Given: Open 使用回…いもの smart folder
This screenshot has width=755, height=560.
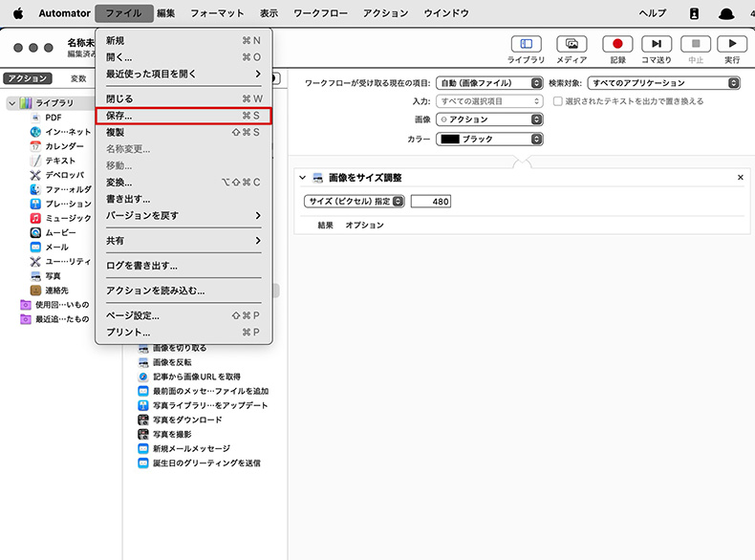Looking at the screenshot, I should (54, 305).
